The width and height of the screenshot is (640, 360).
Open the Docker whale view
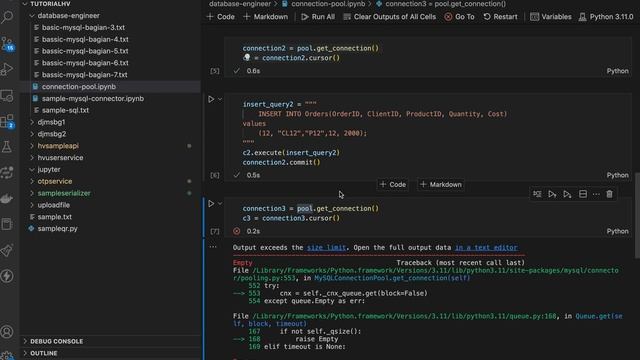coord(7,198)
